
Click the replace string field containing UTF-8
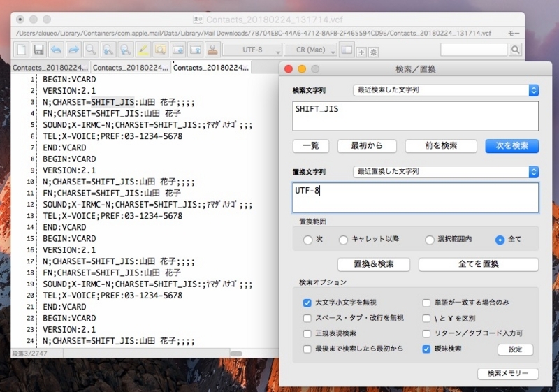point(415,198)
